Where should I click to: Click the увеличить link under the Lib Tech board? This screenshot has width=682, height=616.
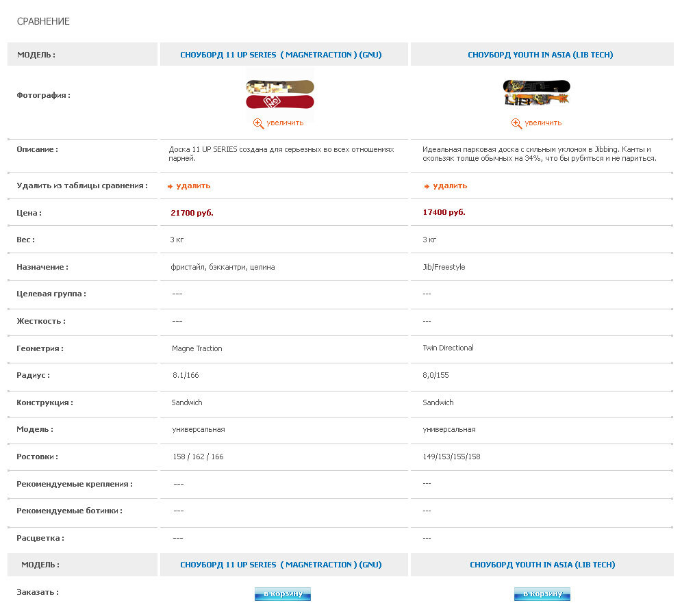(543, 123)
